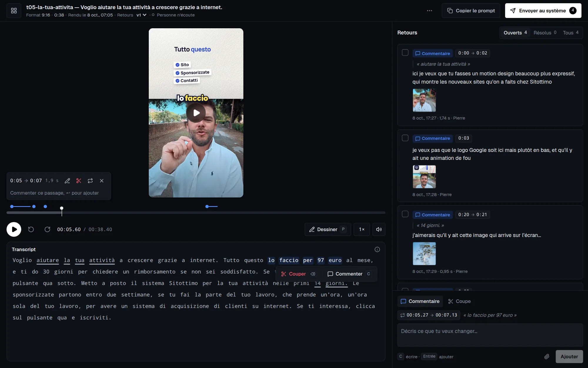Close the 0:05 selection popup
Viewport: 588px width, 368px height.
(102, 181)
